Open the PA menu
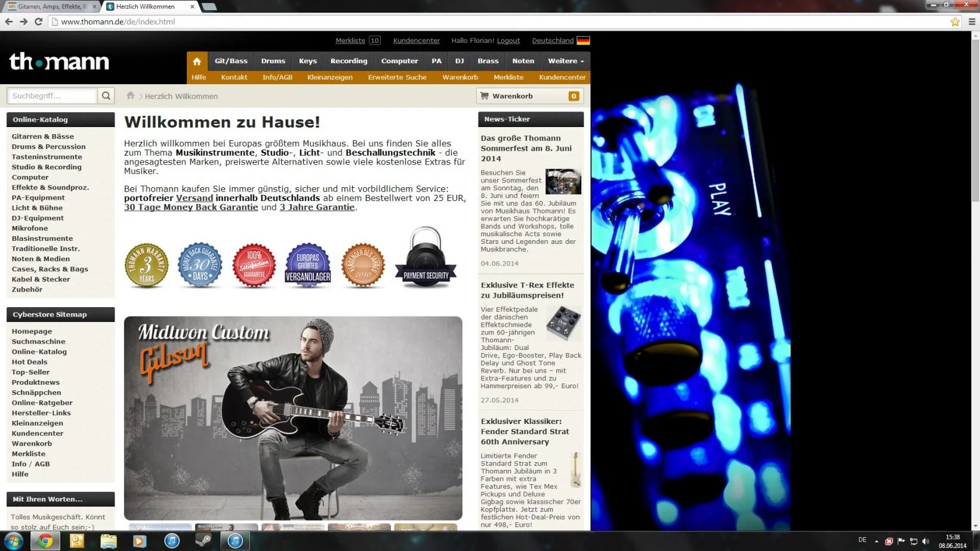Viewport: 980px width, 551px height. click(436, 61)
